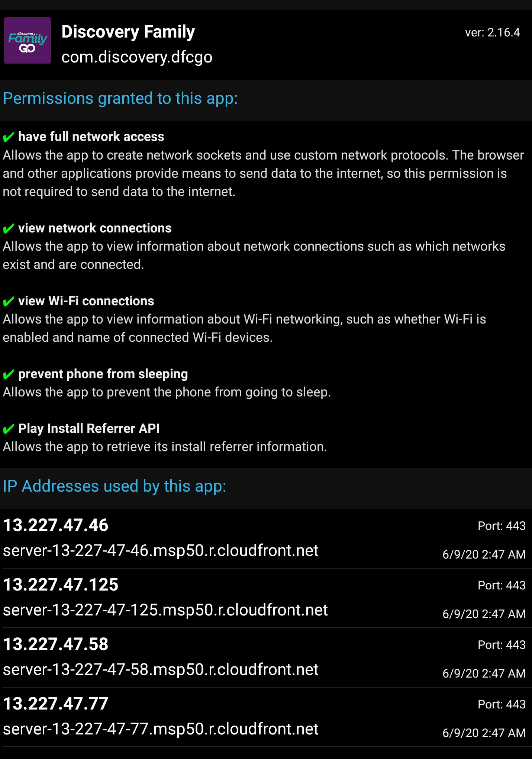The width and height of the screenshot is (532, 759).
Task: Tap the Play Install Referrer API permission title
Action: coord(89,429)
